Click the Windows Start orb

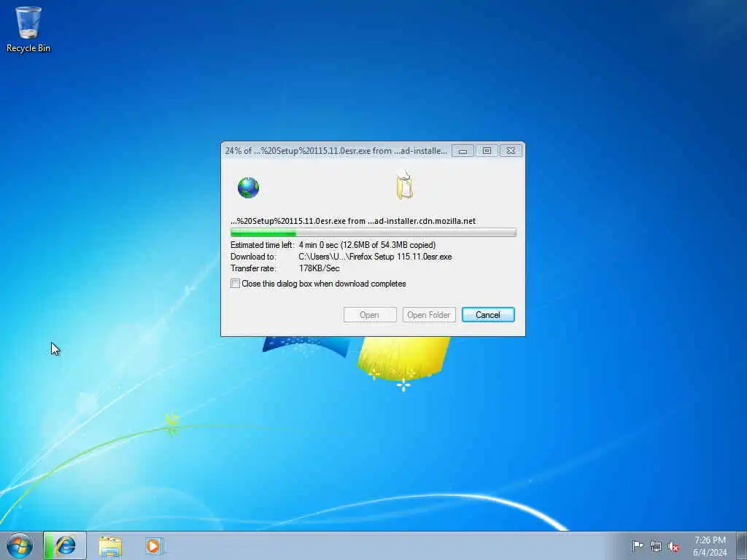tap(20, 545)
